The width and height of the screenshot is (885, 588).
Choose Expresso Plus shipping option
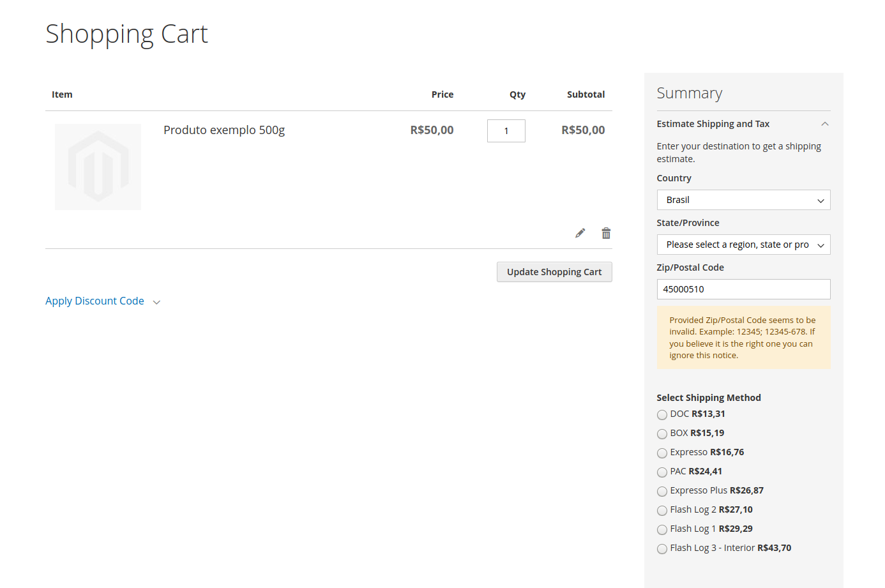(x=662, y=492)
